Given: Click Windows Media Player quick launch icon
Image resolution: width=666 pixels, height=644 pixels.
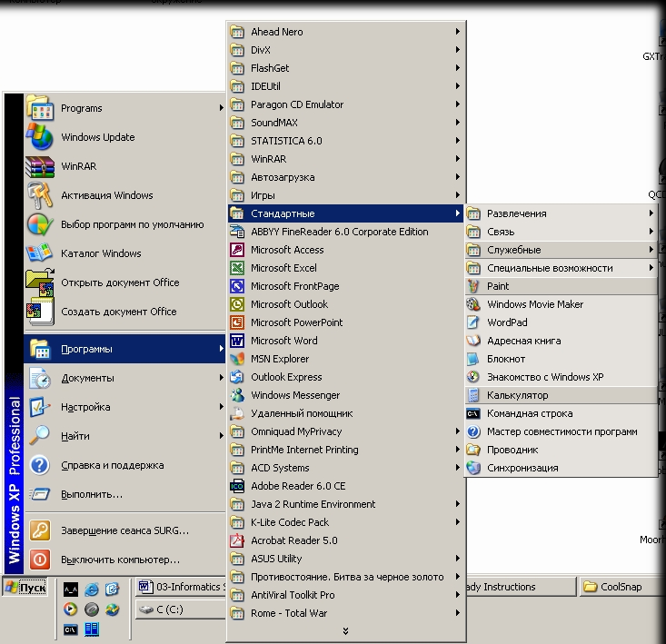Looking at the screenshot, I should coord(71,609).
